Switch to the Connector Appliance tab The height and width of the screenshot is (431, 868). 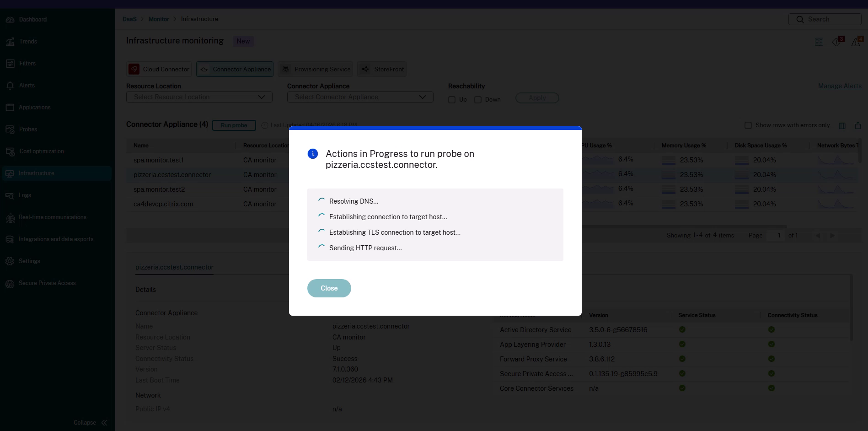pyautogui.click(x=235, y=69)
